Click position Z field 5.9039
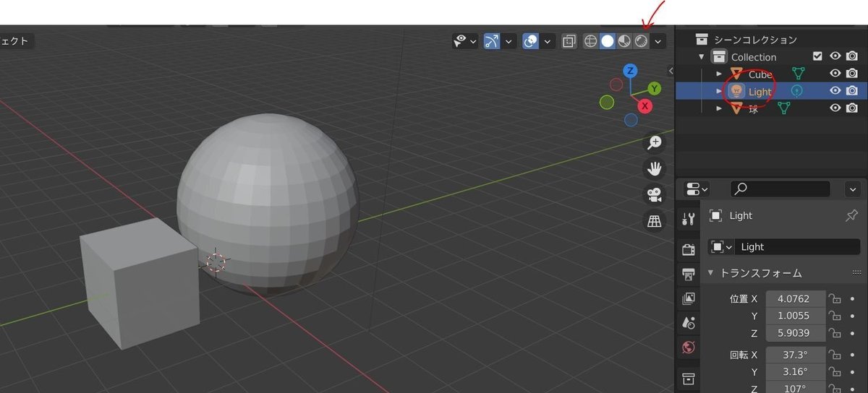The image size is (868, 393). pos(796,333)
